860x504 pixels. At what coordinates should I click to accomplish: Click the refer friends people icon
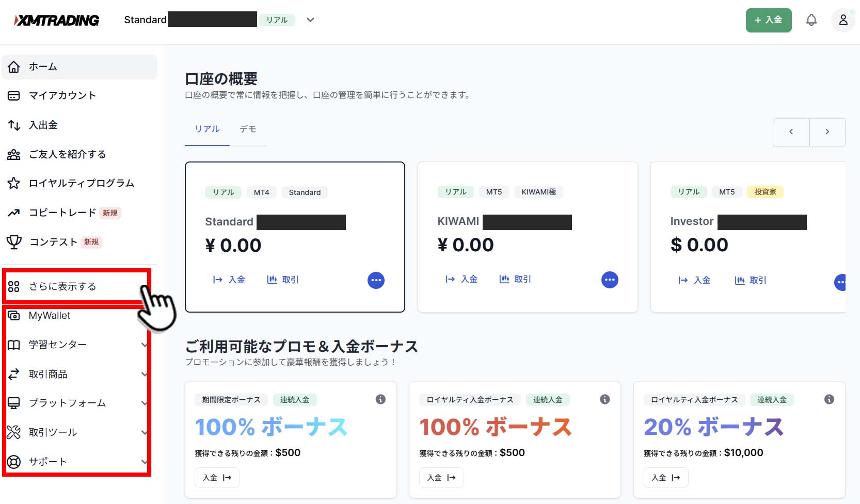14,154
